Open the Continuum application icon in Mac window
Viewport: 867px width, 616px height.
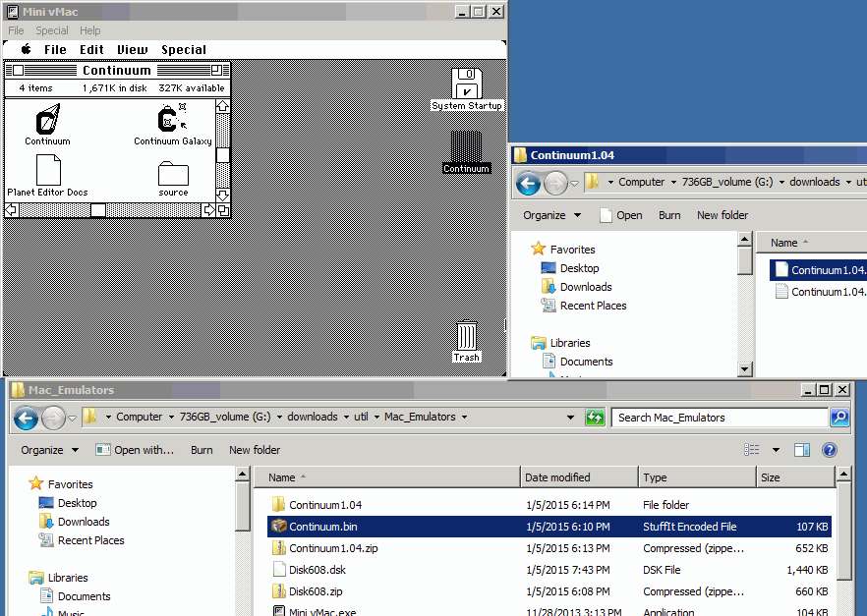click(48, 118)
